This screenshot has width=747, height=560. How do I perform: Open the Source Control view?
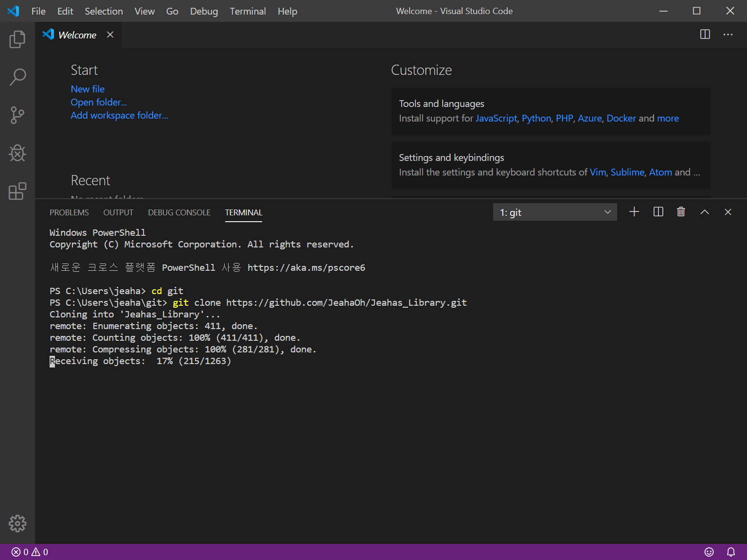[x=18, y=115]
